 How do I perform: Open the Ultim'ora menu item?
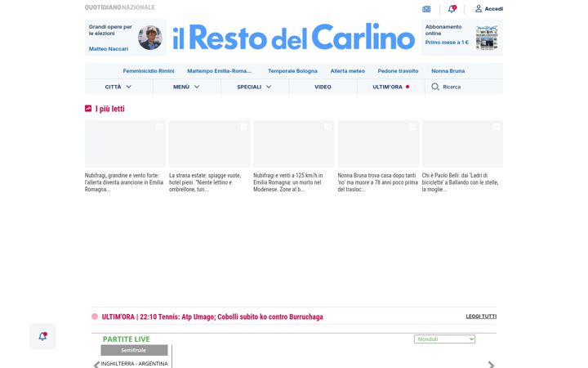[x=387, y=87]
